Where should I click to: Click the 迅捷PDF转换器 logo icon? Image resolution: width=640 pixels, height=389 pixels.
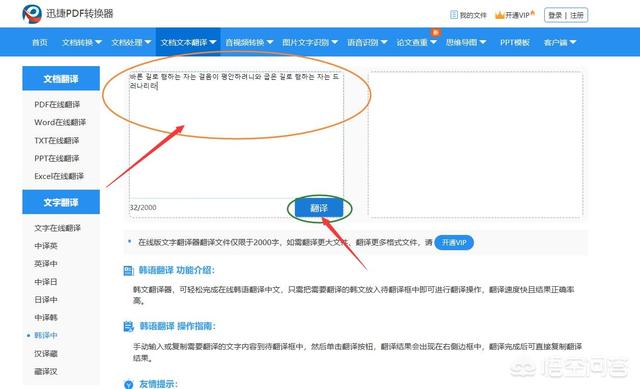coord(32,14)
